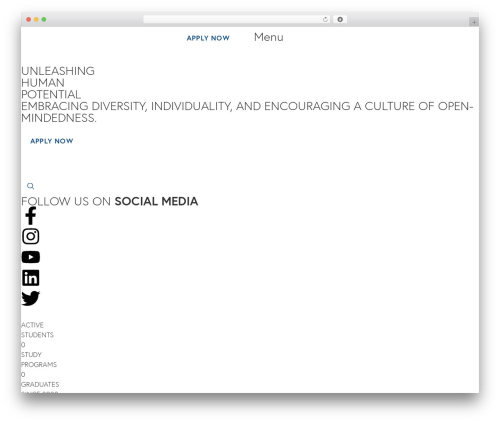Click the 'Study Programs' label

39,359
